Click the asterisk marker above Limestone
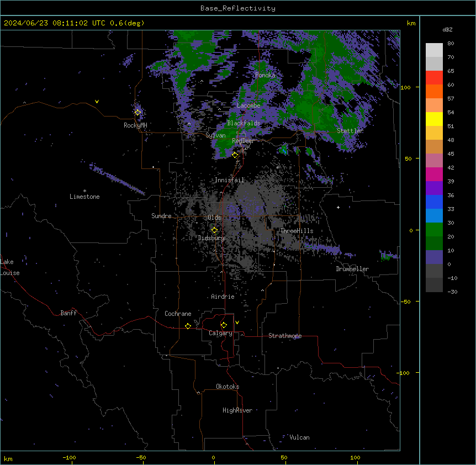Screen dimensions: 476x465 (84, 191)
